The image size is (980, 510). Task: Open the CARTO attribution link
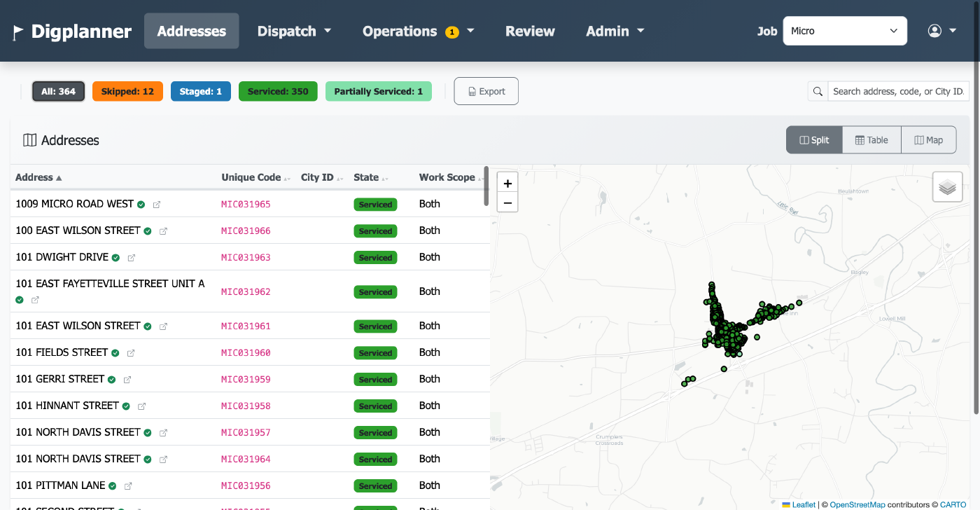pos(953,504)
